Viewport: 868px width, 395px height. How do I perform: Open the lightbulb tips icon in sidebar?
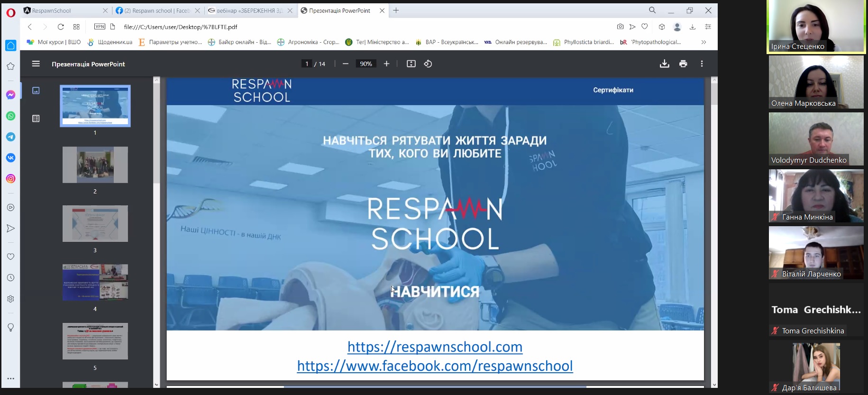[10, 327]
